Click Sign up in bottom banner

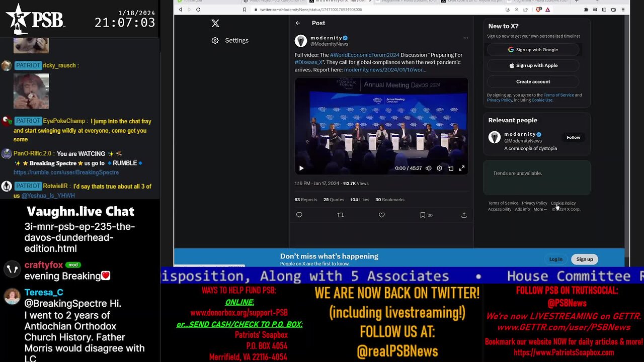(x=585, y=259)
